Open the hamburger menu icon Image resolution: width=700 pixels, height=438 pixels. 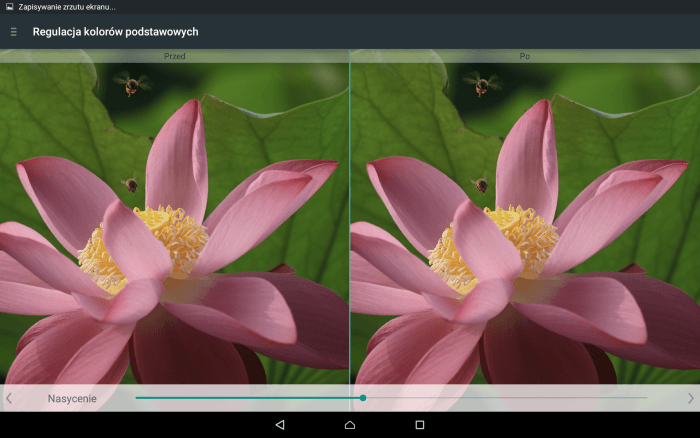(14, 32)
